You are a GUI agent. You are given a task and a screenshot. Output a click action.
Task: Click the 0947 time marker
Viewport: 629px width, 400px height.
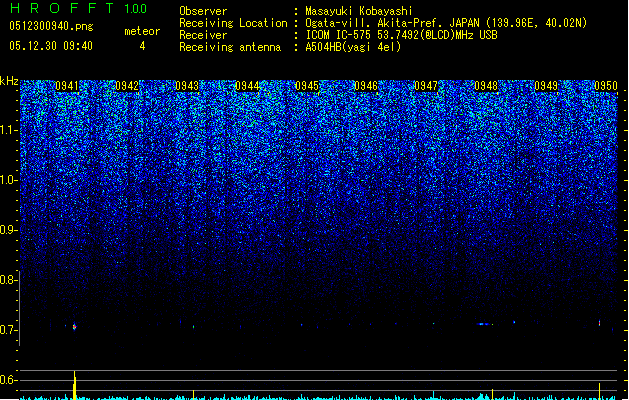click(x=426, y=86)
